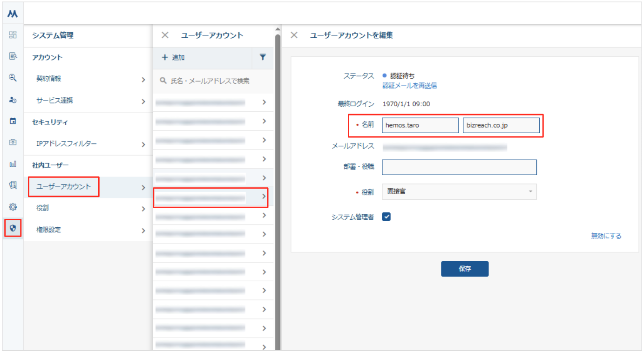Open the 役割 dropdown showing 面接官
This screenshot has height=353, width=644.
459,191
